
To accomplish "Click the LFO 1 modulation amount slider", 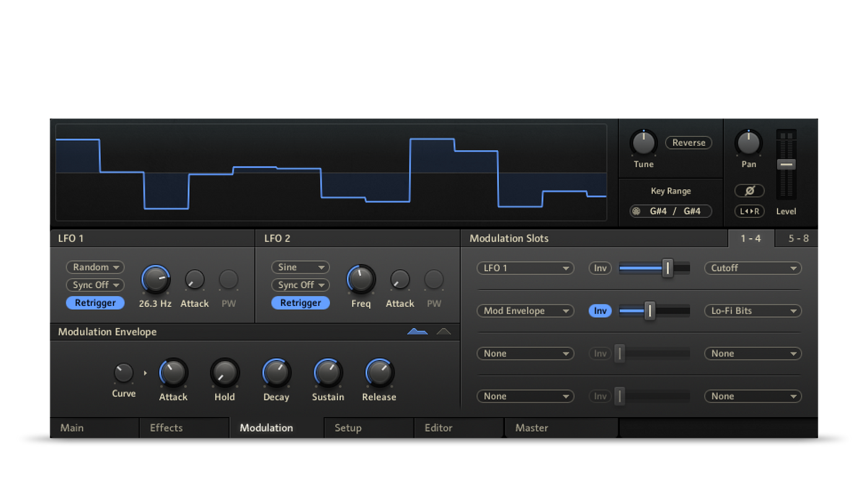I will (x=654, y=268).
